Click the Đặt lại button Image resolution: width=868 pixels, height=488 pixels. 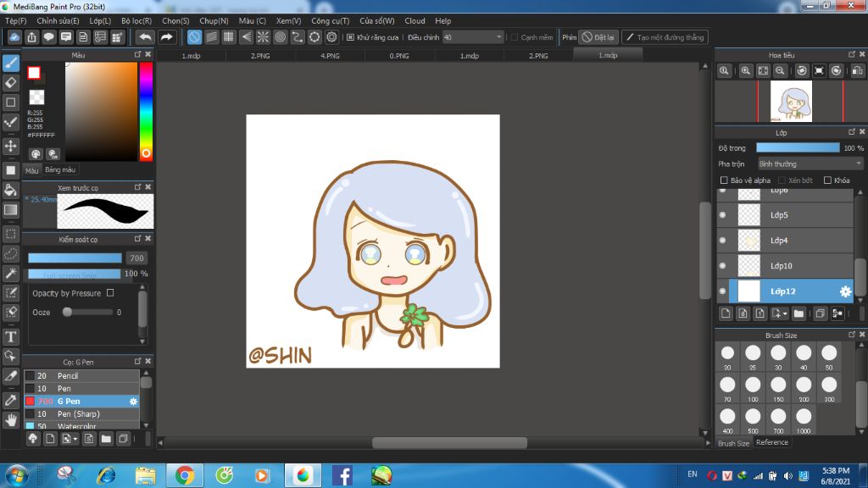[598, 37]
